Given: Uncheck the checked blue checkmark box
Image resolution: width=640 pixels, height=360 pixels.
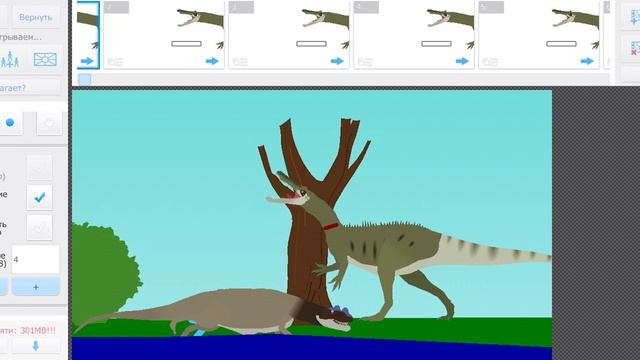Looking at the screenshot, I should click(x=40, y=198).
